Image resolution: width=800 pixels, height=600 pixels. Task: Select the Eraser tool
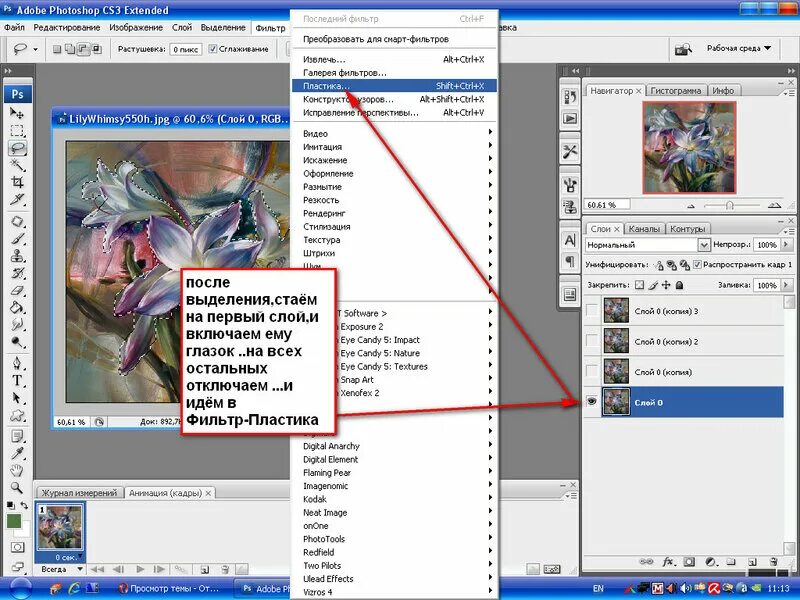tap(17, 290)
